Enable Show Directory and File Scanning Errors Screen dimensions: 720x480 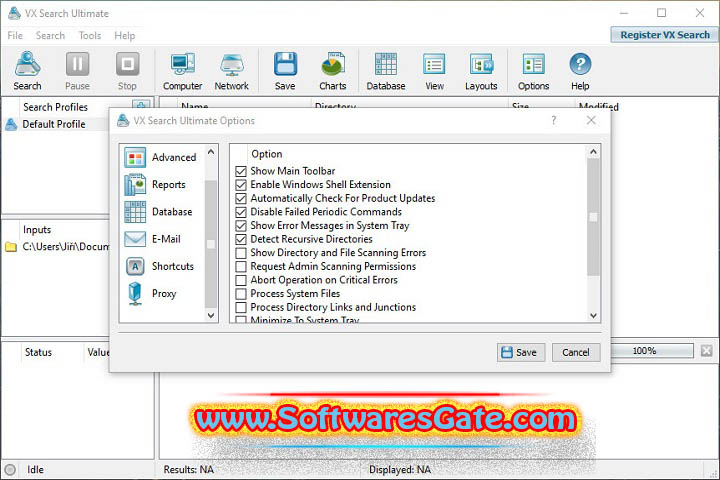pyautogui.click(x=241, y=253)
